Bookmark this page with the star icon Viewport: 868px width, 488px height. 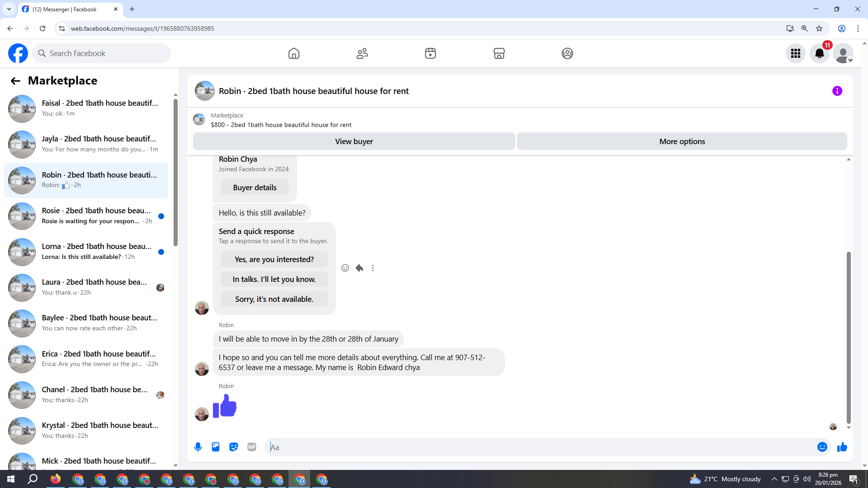tap(819, 28)
